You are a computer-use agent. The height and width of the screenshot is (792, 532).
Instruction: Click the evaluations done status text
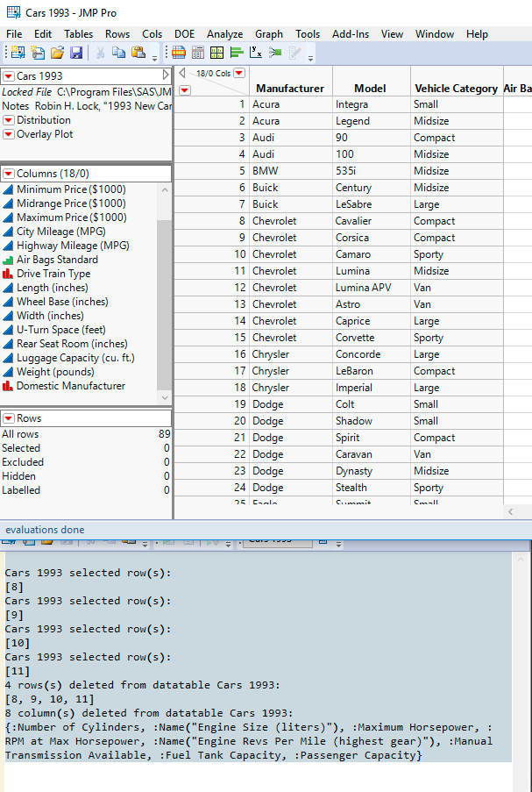(x=45, y=530)
